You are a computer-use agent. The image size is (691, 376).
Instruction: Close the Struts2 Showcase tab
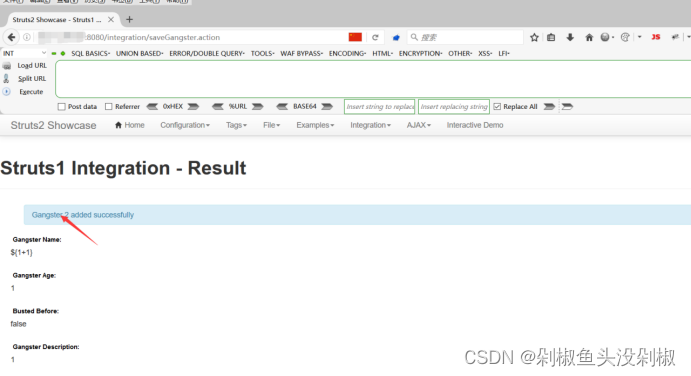coord(111,19)
